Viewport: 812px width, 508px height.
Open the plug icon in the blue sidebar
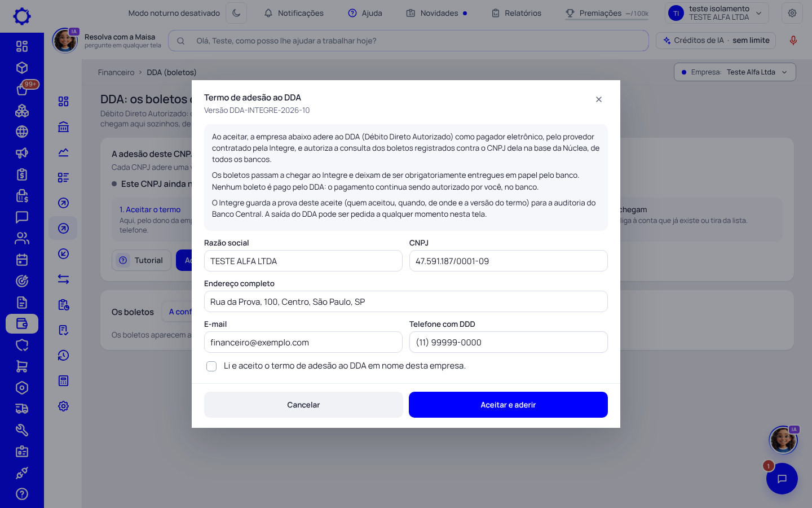(22, 473)
